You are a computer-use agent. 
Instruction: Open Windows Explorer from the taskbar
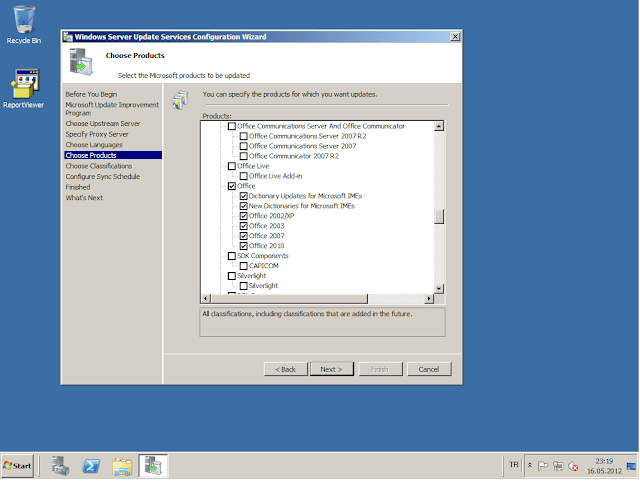tap(122, 466)
